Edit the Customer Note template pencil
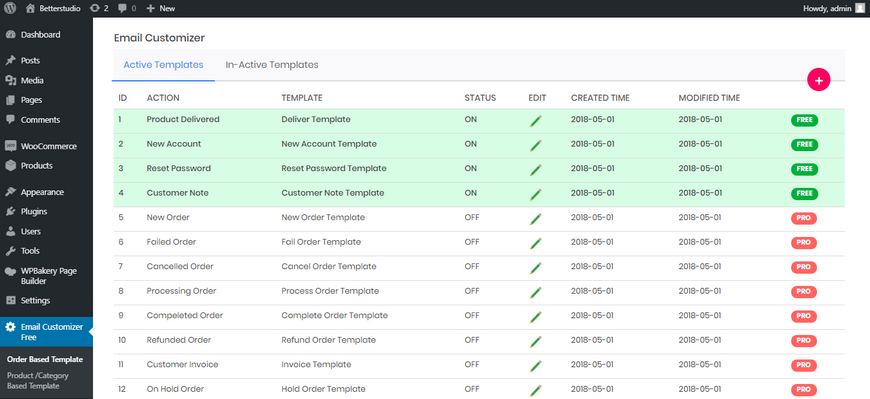The image size is (870, 399). [x=535, y=194]
